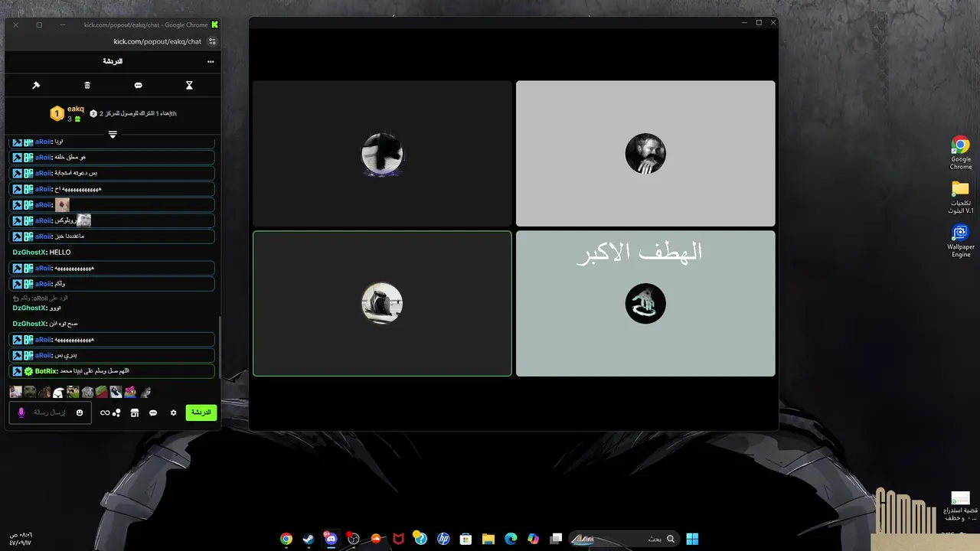This screenshot has width=980, height=551.
Task: Open Wallpaper Engine desktop shortcut
Action: coord(961,241)
